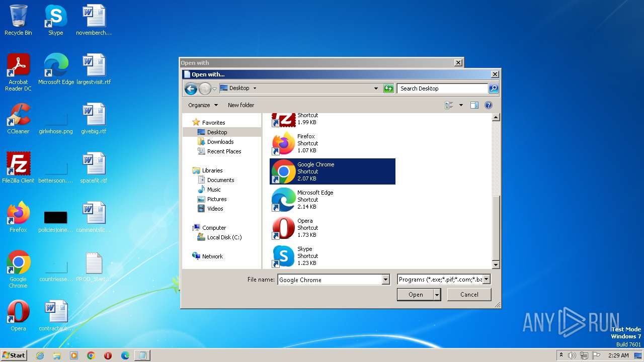644x362 pixels.
Task: Open the Open button split arrow
Action: [437, 295]
